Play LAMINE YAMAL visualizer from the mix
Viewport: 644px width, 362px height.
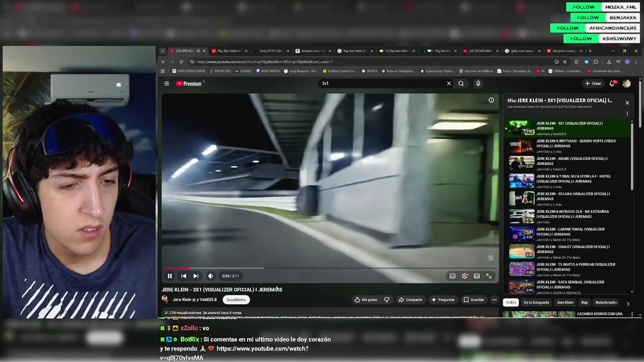pyautogui.click(x=569, y=234)
